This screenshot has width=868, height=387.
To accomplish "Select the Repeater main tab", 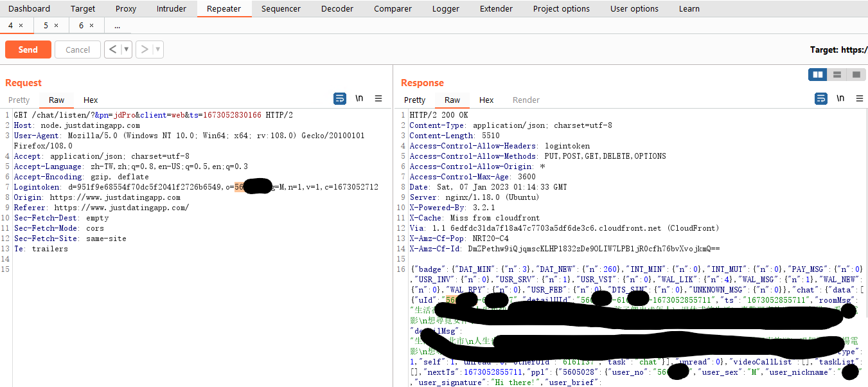I will tap(224, 9).
